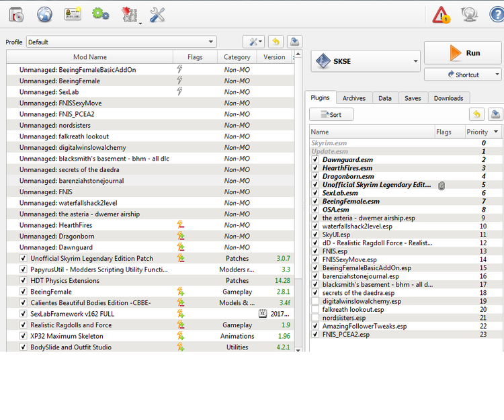Switch to the Plugins tab

320,97
